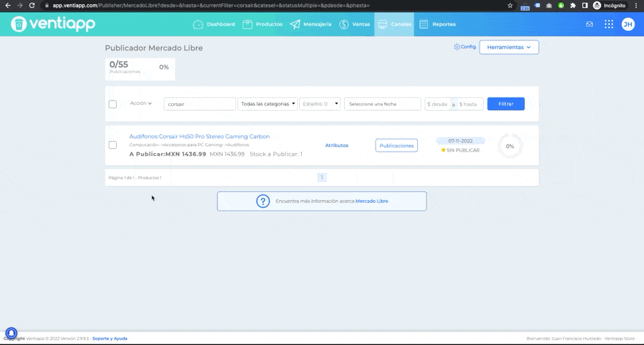Open the Seleccione una fecha date field
This screenshot has height=345, width=644.
click(382, 104)
